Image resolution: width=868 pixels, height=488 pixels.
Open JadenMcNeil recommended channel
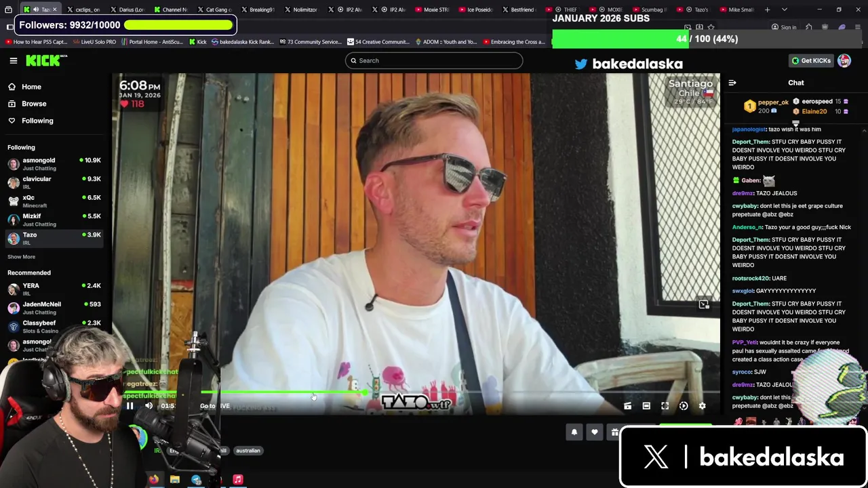click(x=54, y=308)
